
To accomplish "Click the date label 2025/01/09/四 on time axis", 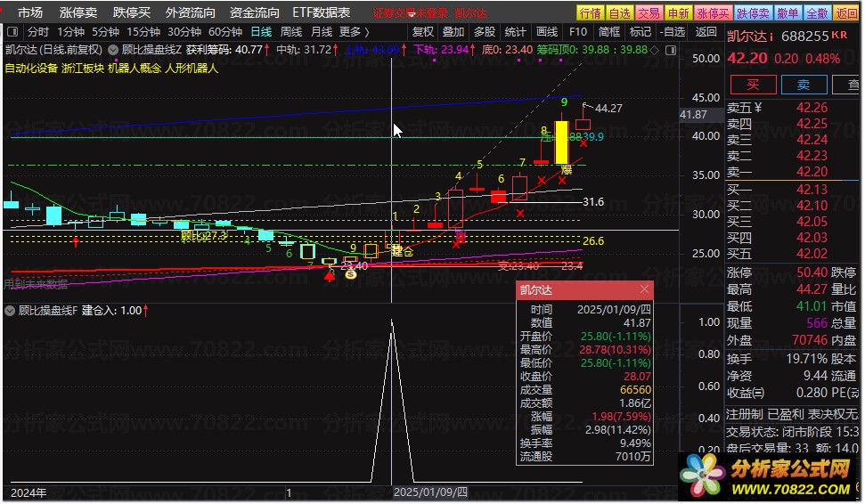I will (x=430, y=492).
